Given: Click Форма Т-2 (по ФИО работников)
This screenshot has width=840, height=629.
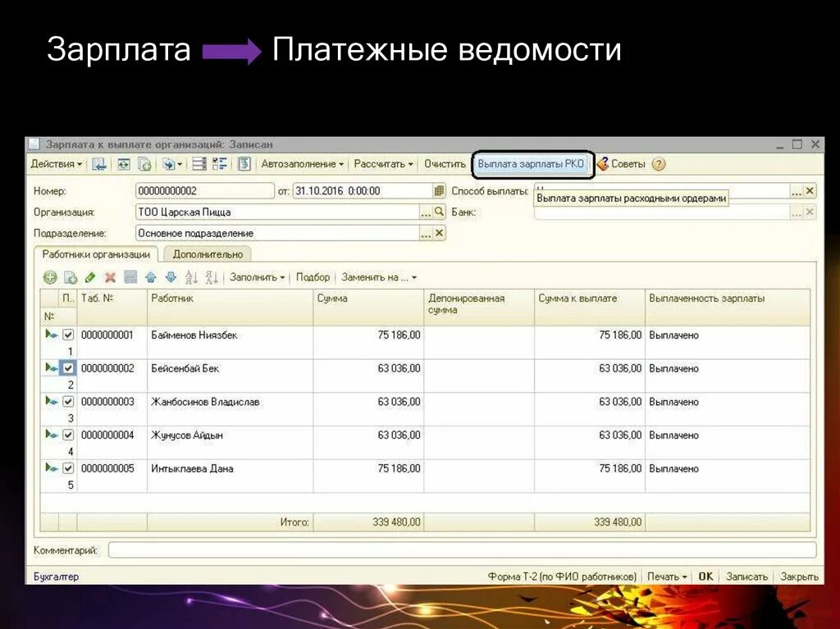Looking at the screenshot, I should tap(562, 577).
